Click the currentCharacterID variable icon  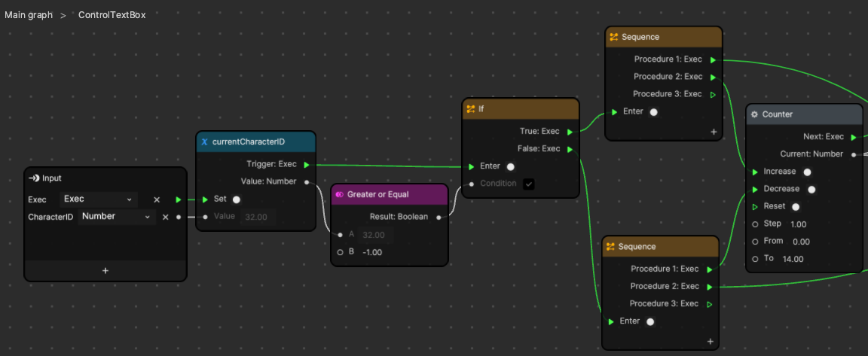coord(204,141)
